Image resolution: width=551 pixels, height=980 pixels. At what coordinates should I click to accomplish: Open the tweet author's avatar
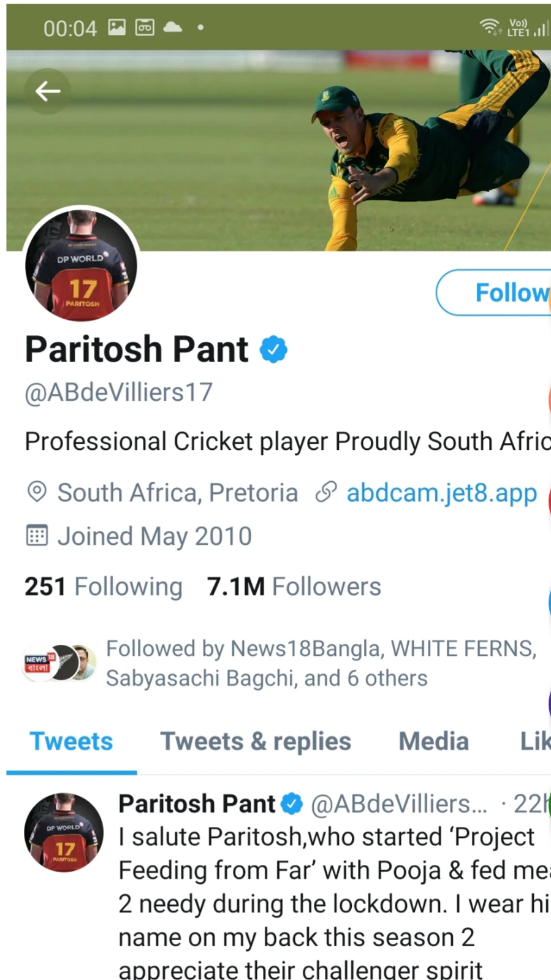[x=64, y=832]
